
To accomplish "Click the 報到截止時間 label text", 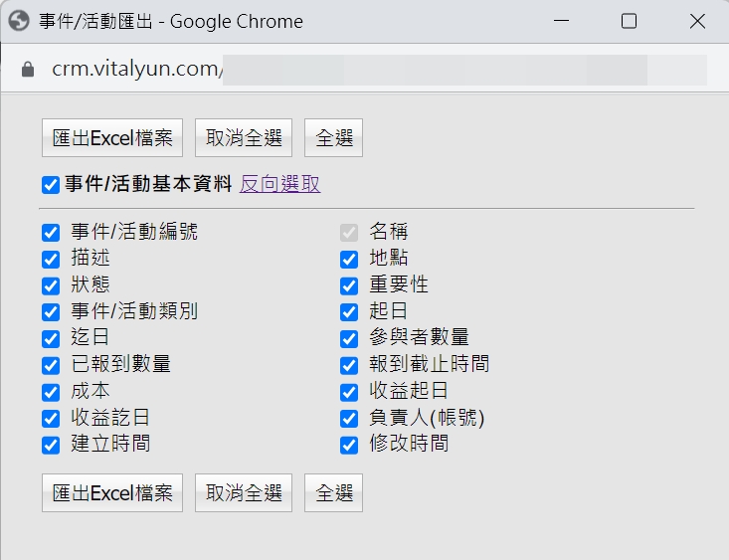I will coord(429,364).
